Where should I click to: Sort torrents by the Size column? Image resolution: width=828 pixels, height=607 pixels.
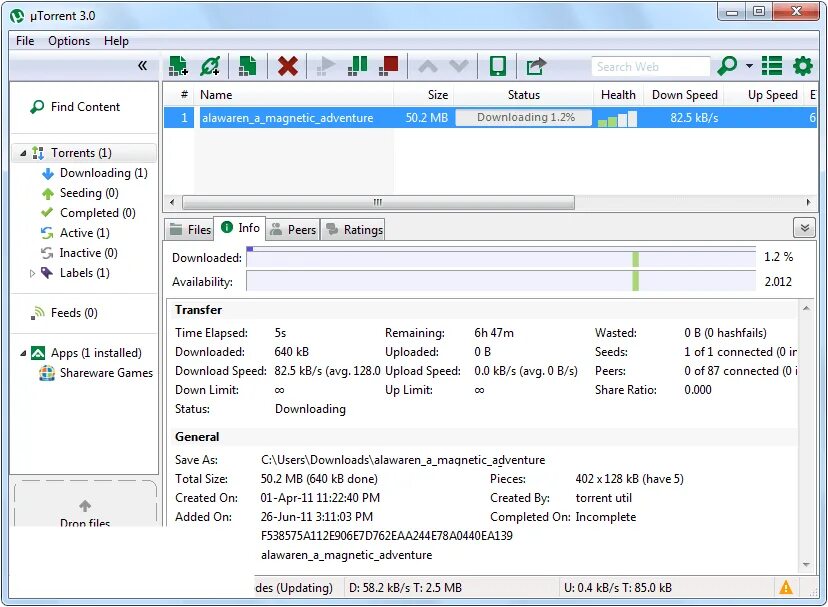[424, 95]
